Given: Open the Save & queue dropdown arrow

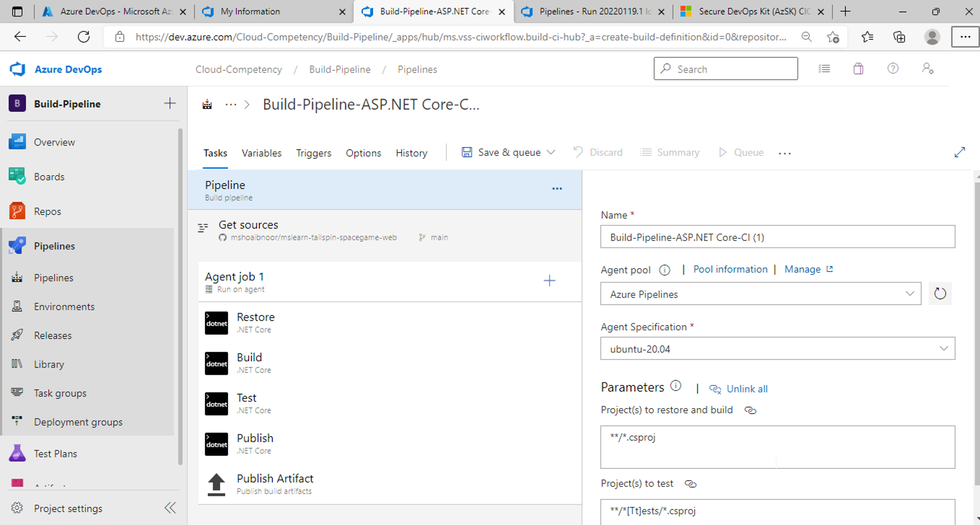Looking at the screenshot, I should pyautogui.click(x=551, y=152).
